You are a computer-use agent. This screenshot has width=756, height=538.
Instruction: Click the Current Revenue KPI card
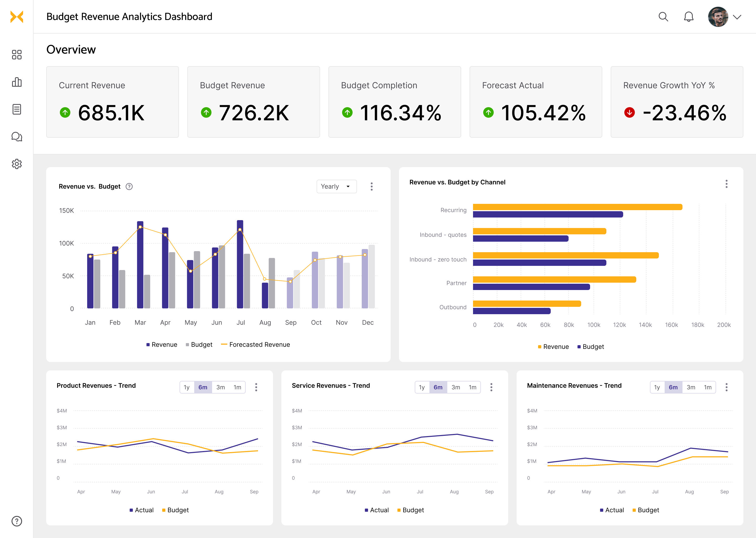[x=113, y=102]
